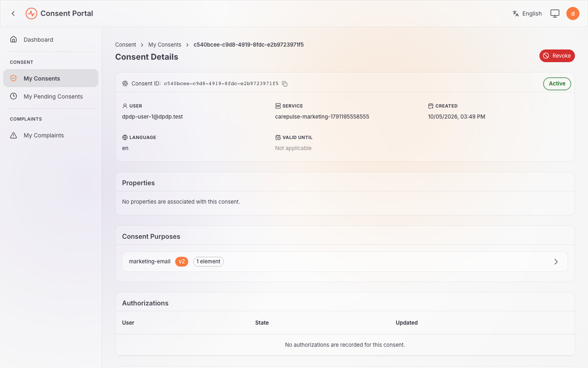Click the v2 version badge
The width and height of the screenshot is (588, 368).
coord(182,262)
